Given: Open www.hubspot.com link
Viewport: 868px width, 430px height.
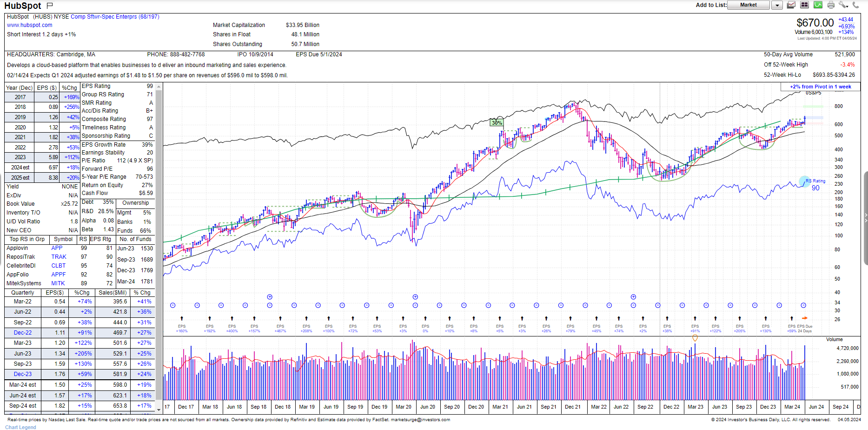Looking at the screenshot, I should [x=29, y=25].
